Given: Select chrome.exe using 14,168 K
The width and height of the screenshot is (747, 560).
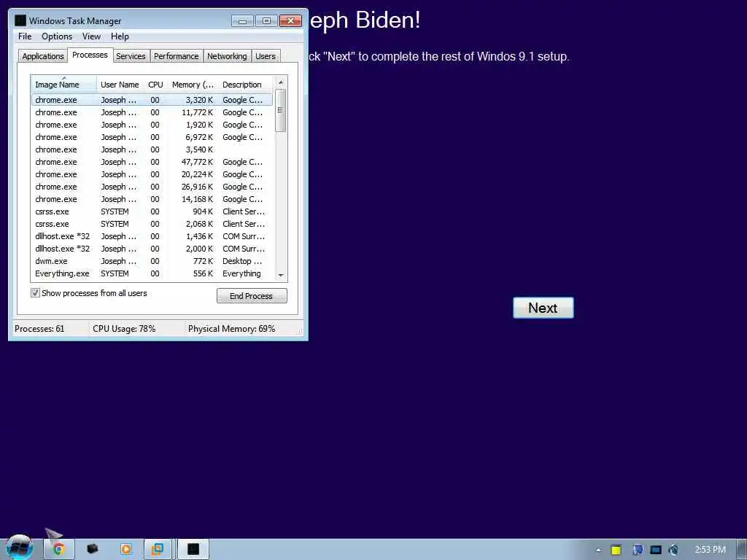Looking at the screenshot, I should pos(152,199).
